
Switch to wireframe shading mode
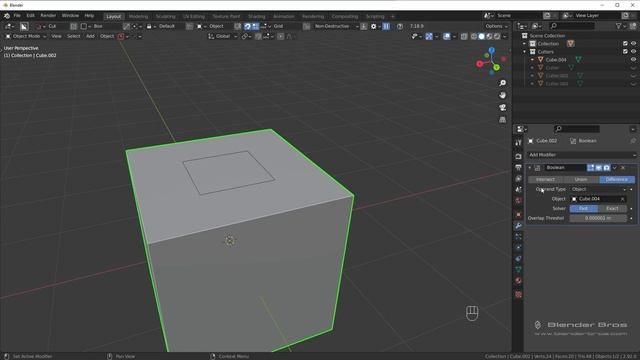(474, 36)
